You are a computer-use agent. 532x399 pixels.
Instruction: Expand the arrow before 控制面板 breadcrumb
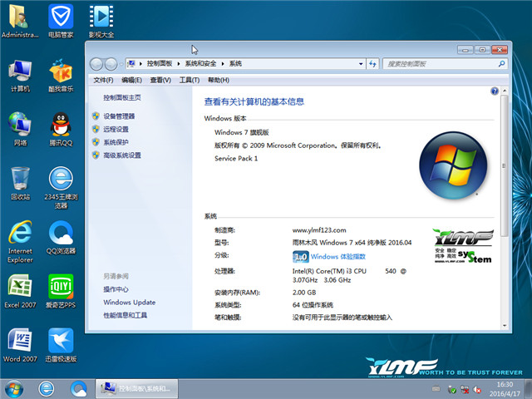tap(140, 64)
